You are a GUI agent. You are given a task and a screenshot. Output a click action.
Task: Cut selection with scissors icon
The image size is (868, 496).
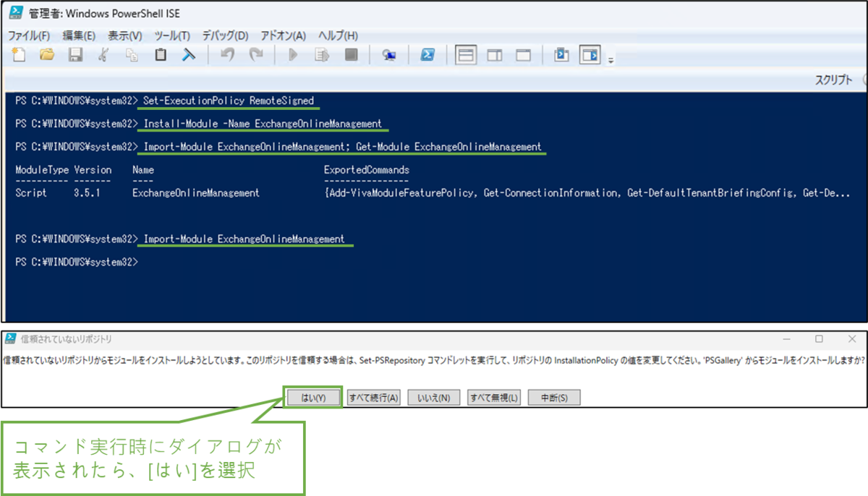103,55
